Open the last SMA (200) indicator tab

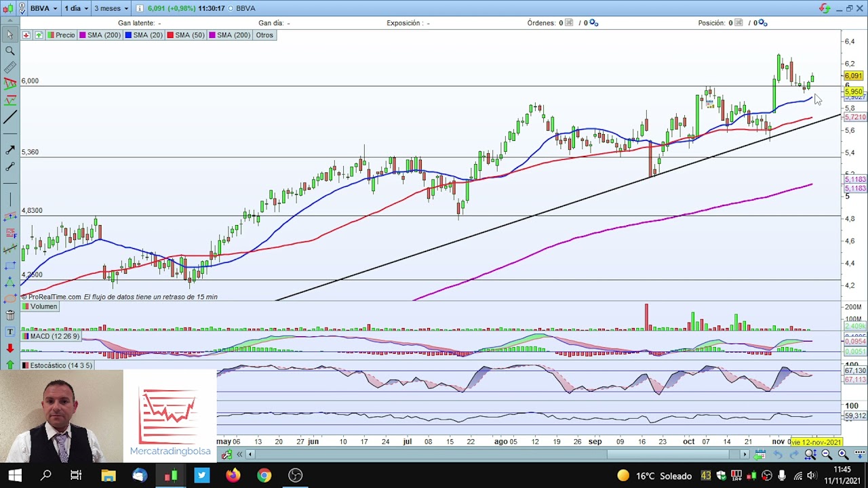pyautogui.click(x=230, y=35)
